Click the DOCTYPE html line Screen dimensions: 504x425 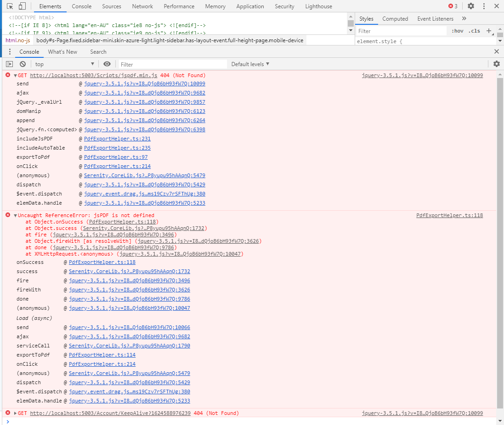[x=32, y=17]
